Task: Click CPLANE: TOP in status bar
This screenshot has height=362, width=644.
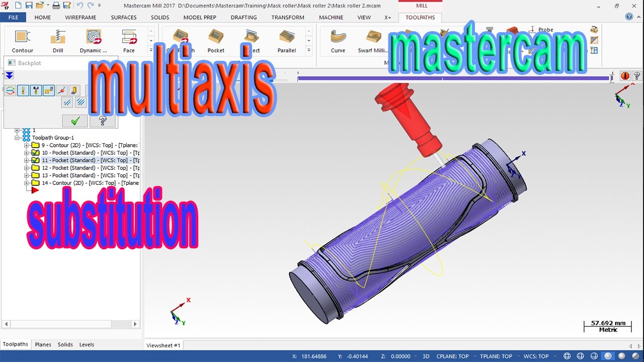Action: [453, 356]
